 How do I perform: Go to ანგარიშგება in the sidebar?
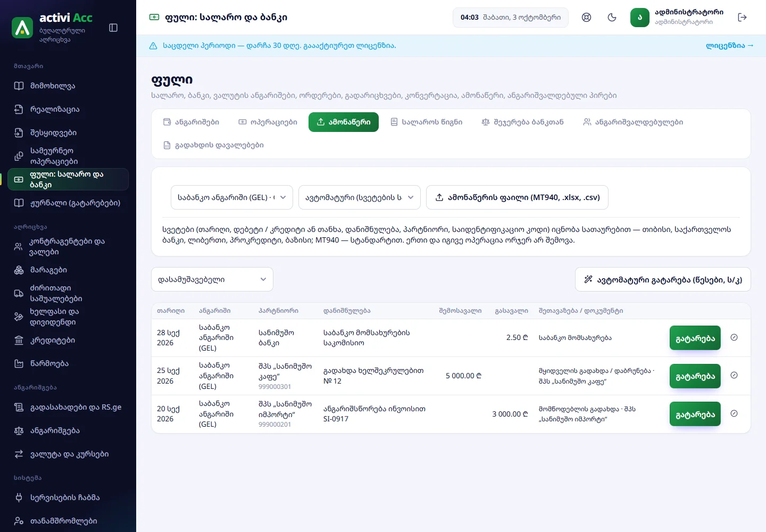(x=68, y=430)
